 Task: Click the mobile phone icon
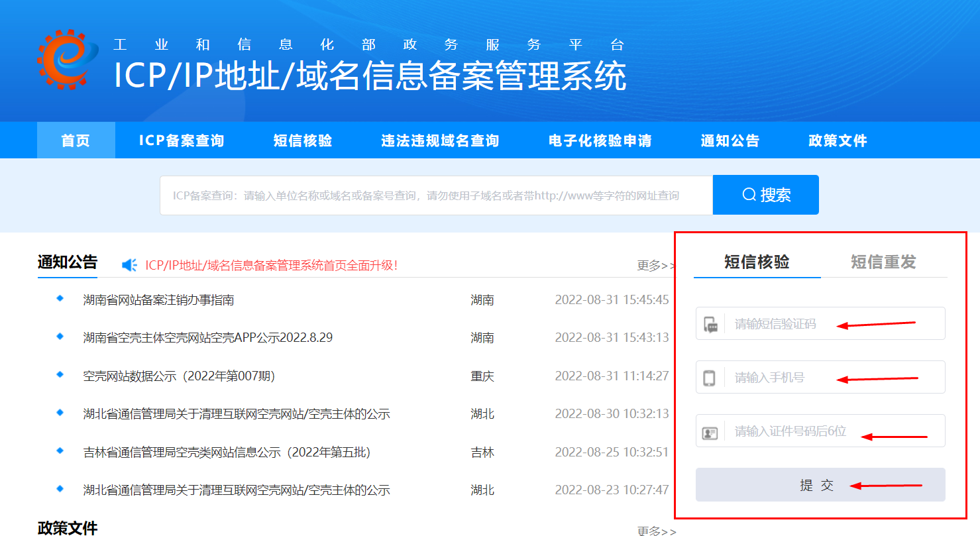(x=710, y=378)
